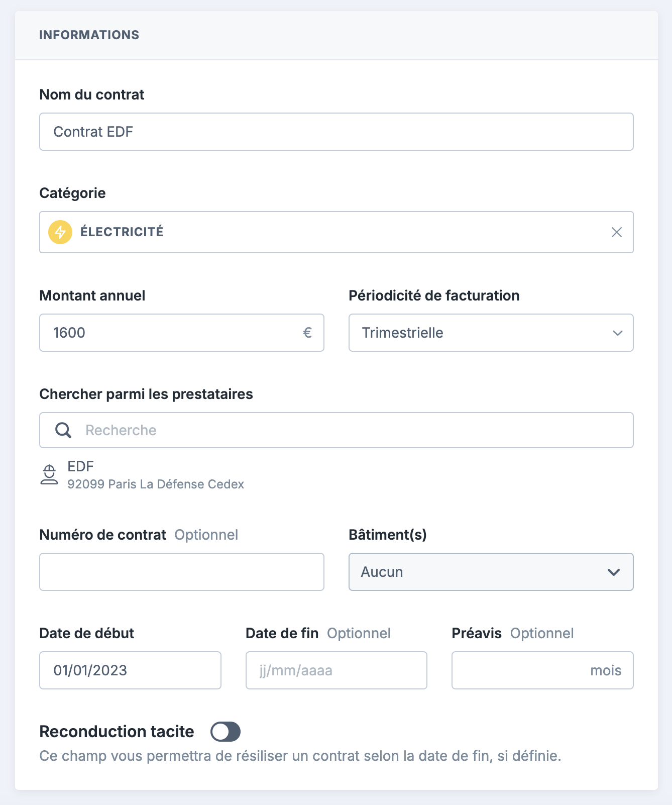Click the Montant annuel 1600 field
This screenshot has width=672, height=805.
182,333
